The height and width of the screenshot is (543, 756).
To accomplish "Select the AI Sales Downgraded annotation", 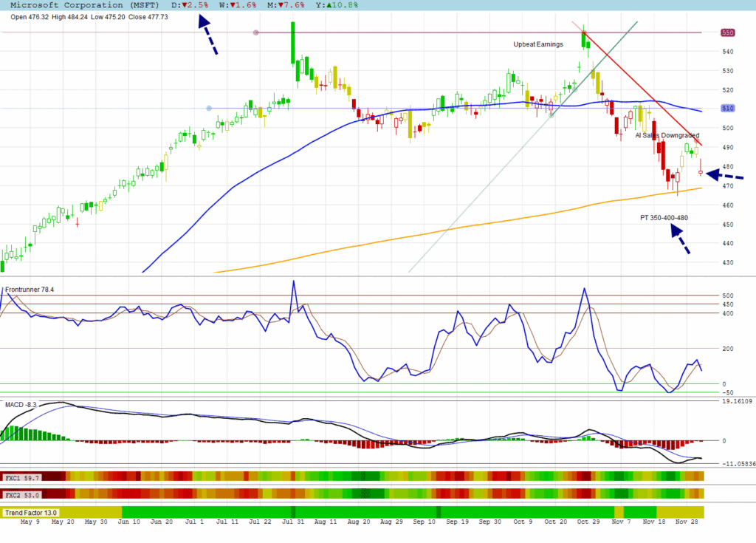I will click(x=667, y=136).
